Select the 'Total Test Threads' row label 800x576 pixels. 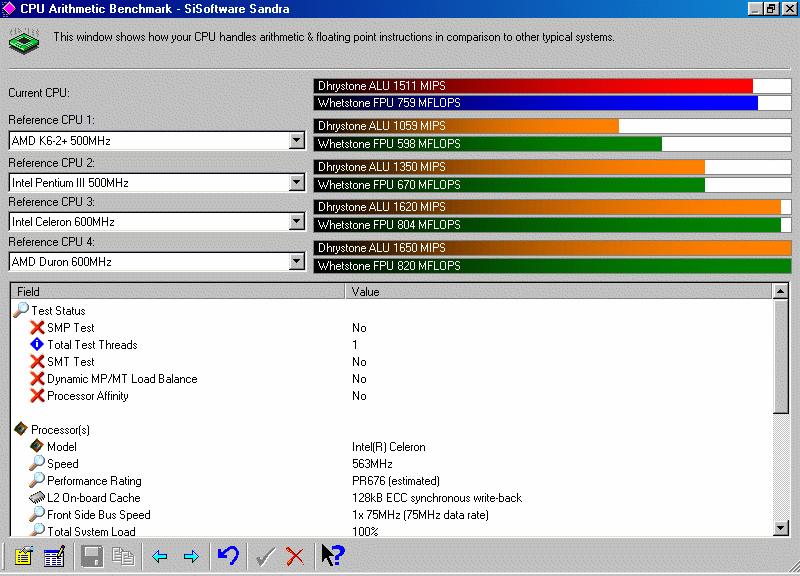pyautogui.click(x=92, y=345)
